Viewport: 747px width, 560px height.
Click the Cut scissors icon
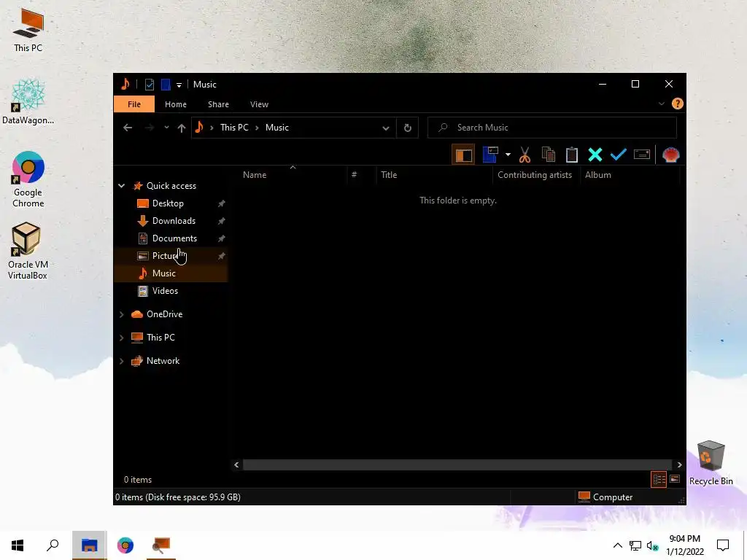click(x=525, y=155)
